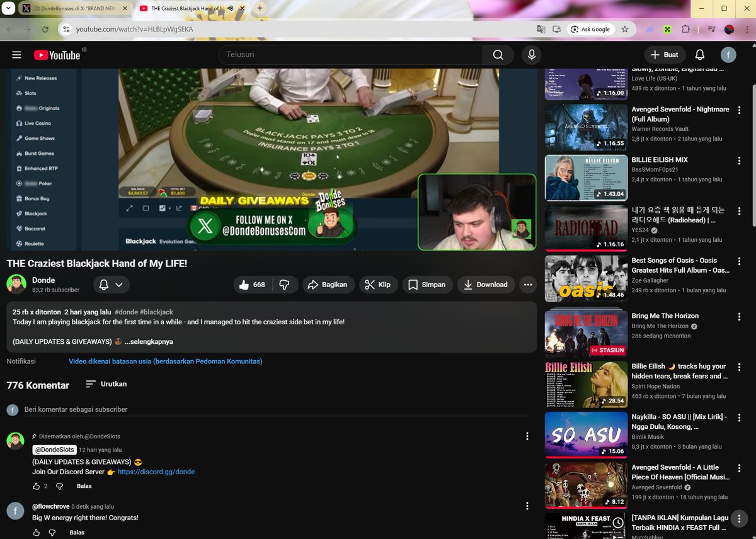Open a new Chrome tab

(260, 8)
